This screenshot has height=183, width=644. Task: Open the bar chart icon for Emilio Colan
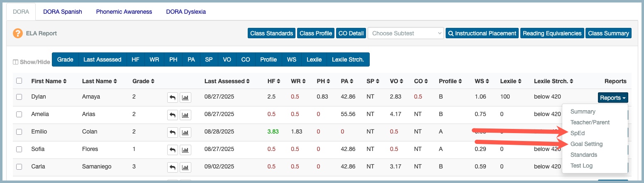click(185, 132)
